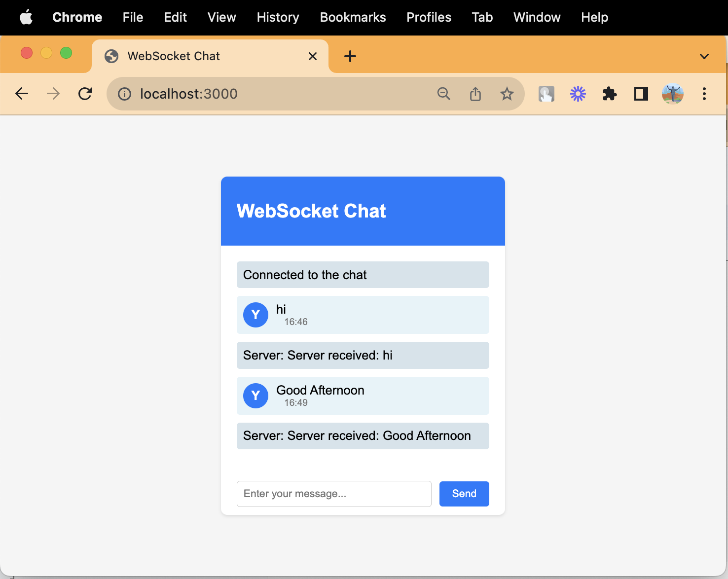Select the WebSocket Chat tab
This screenshot has width=728, height=579.
[210, 56]
